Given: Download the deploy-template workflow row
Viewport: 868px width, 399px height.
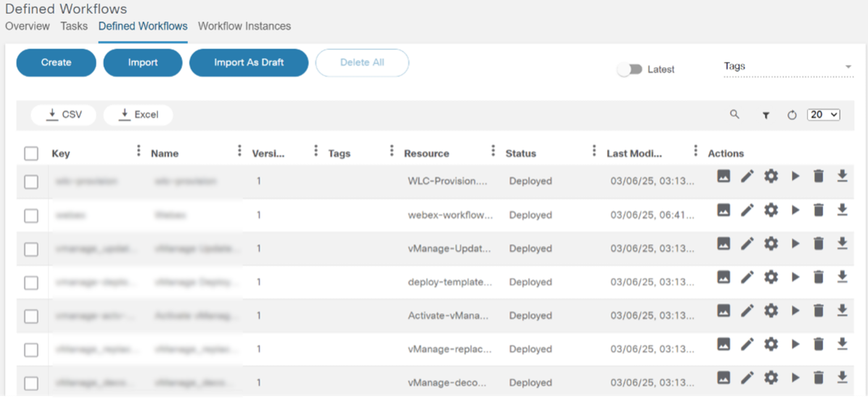Looking at the screenshot, I should coord(841,277).
